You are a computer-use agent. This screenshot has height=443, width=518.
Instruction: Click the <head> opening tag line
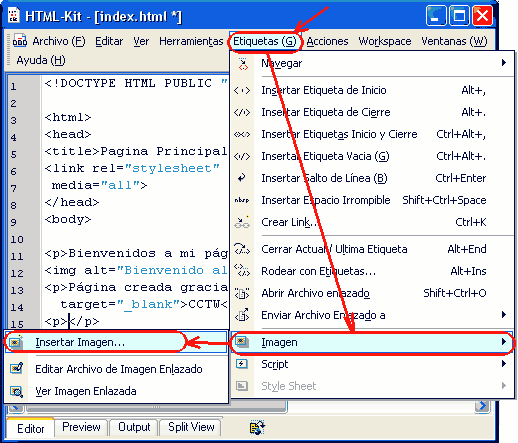click(68, 134)
